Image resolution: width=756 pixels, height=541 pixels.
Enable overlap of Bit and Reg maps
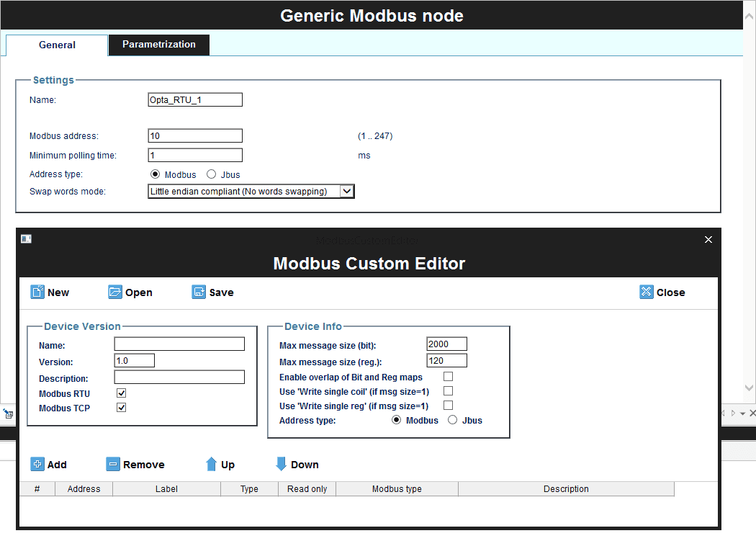[x=448, y=377]
